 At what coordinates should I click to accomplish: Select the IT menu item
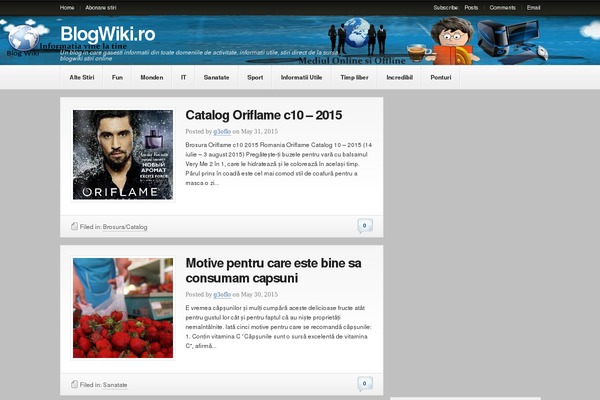183,77
